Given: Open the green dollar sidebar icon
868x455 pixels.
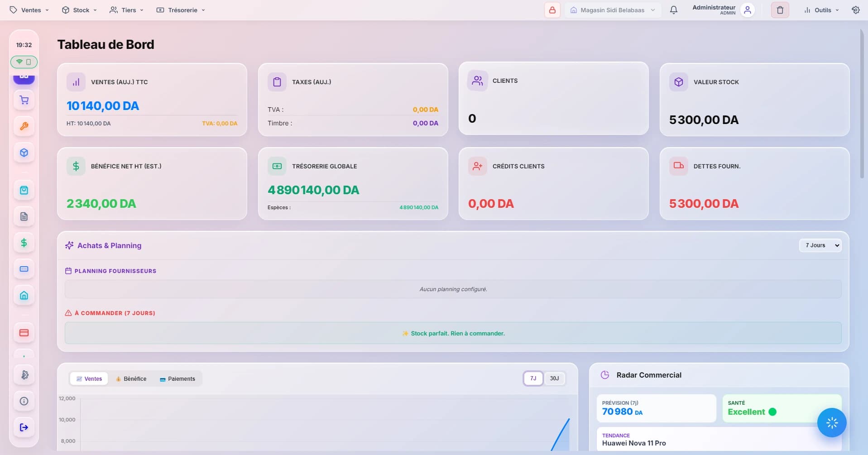Looking at the screenshot, I should point(24,243).
